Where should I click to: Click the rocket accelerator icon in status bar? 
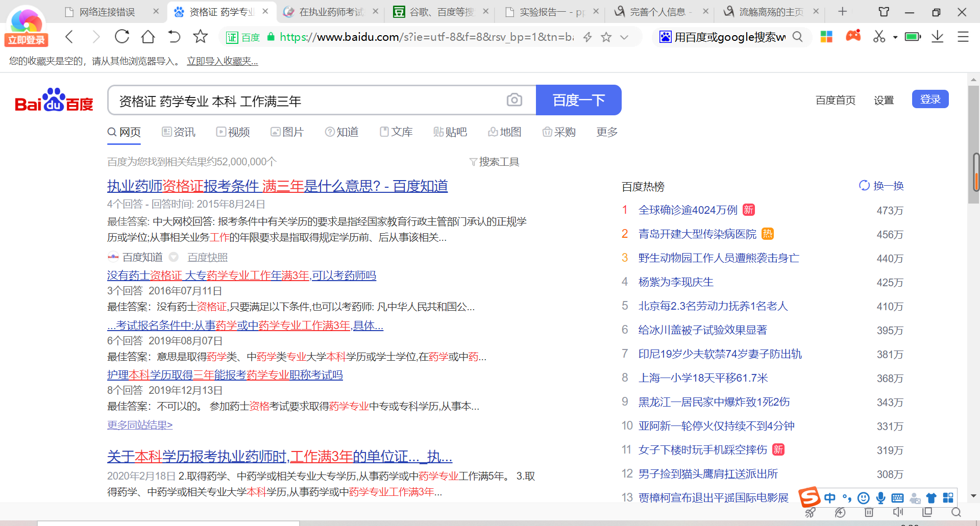coord(811,512)
